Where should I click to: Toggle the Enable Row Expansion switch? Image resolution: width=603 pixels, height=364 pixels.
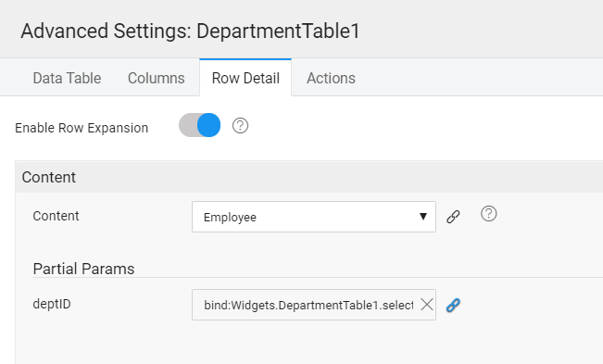click(199, 125)
